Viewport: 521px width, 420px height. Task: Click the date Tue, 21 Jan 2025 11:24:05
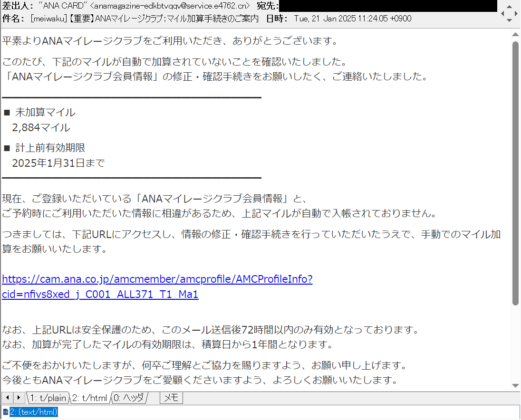[340, 19]
